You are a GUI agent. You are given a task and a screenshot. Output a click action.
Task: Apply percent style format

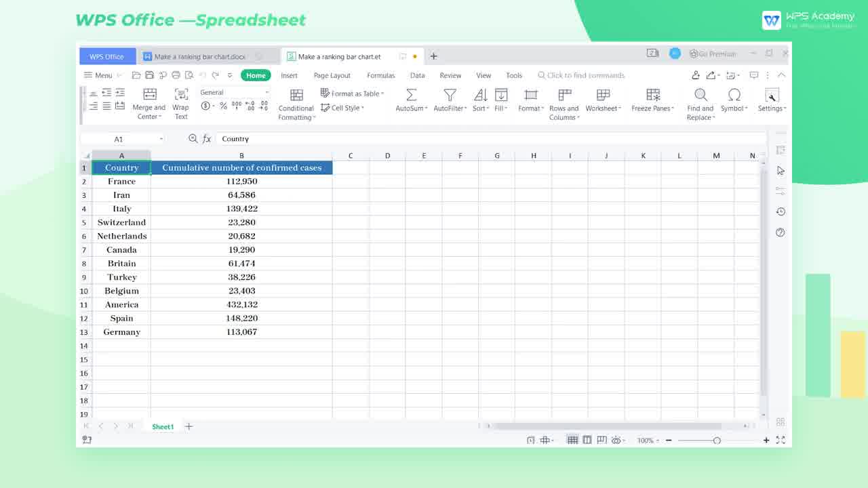223,106
